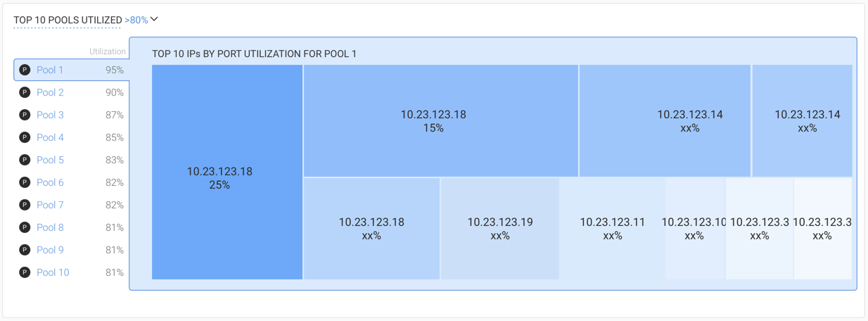Click the 10.23.123.18 15% treemap tile
Screen dimensions: 868x321
441,120
